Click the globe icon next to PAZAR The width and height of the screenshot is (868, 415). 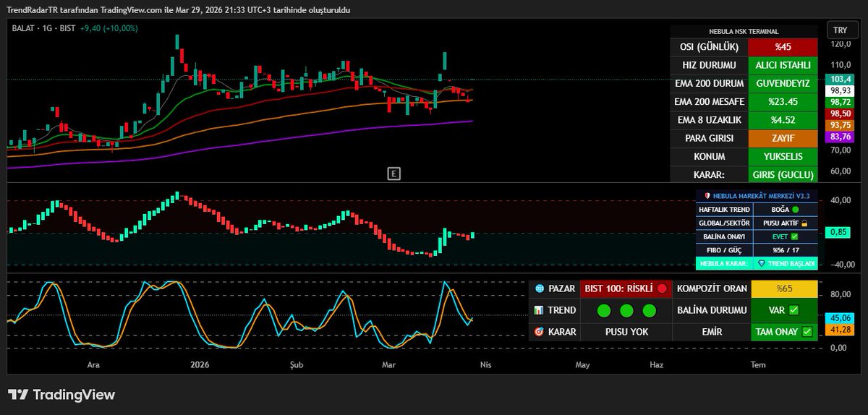point(540,288)
